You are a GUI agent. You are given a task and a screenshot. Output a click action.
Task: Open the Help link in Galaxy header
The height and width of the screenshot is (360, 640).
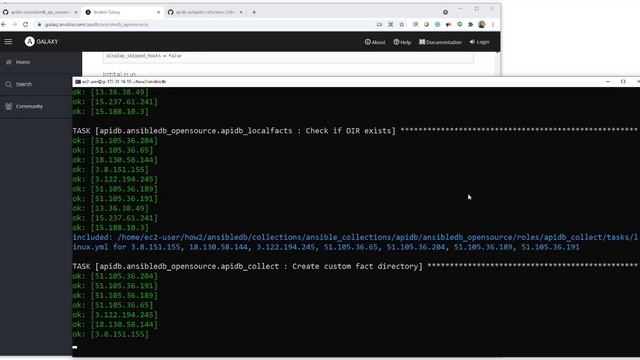tap(402, 42)
